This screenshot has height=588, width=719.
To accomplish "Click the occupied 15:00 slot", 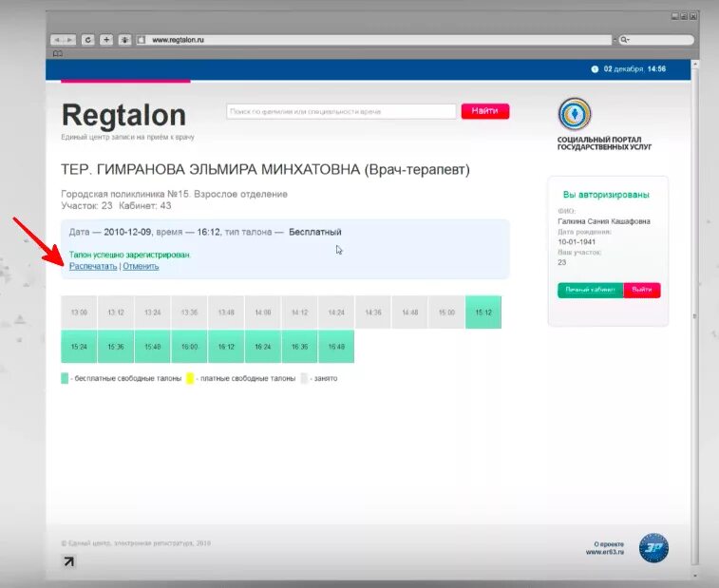I will pyautogui.click(x=446, y=313).
